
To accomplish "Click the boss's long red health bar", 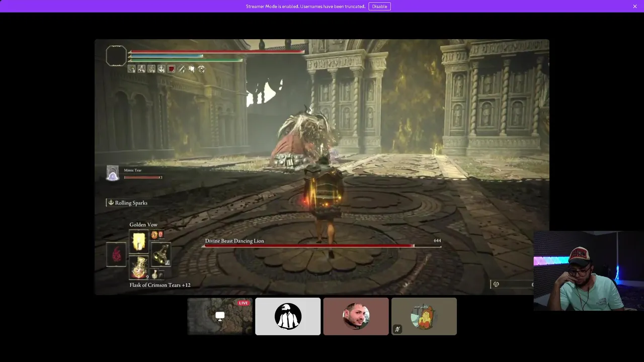I will [x=322, y=246].
